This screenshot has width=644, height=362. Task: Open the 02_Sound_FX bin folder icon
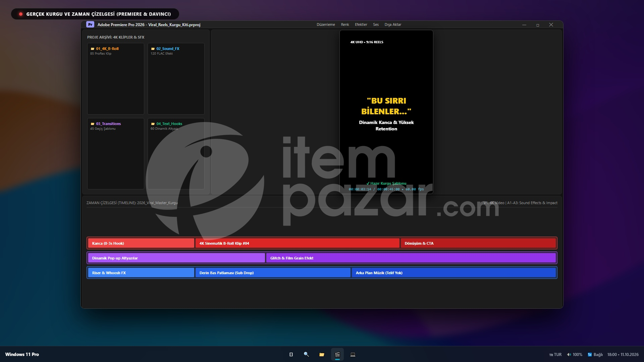click(153, 49)
